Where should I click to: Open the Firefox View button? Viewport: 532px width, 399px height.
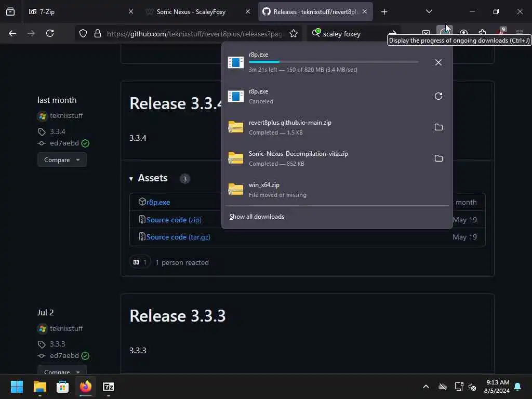(x=10, y=11)
